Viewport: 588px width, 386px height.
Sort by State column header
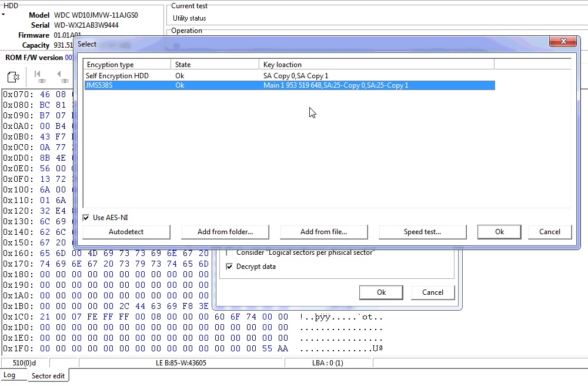[215, 65]
